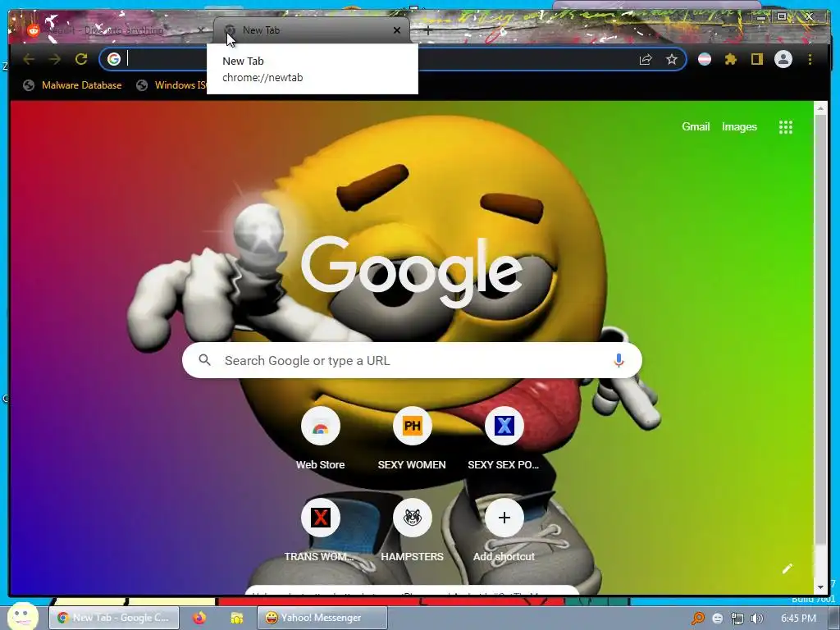The image size is (840, 630).
Task: Open the volume speaker tray icon
Action: 757,619
